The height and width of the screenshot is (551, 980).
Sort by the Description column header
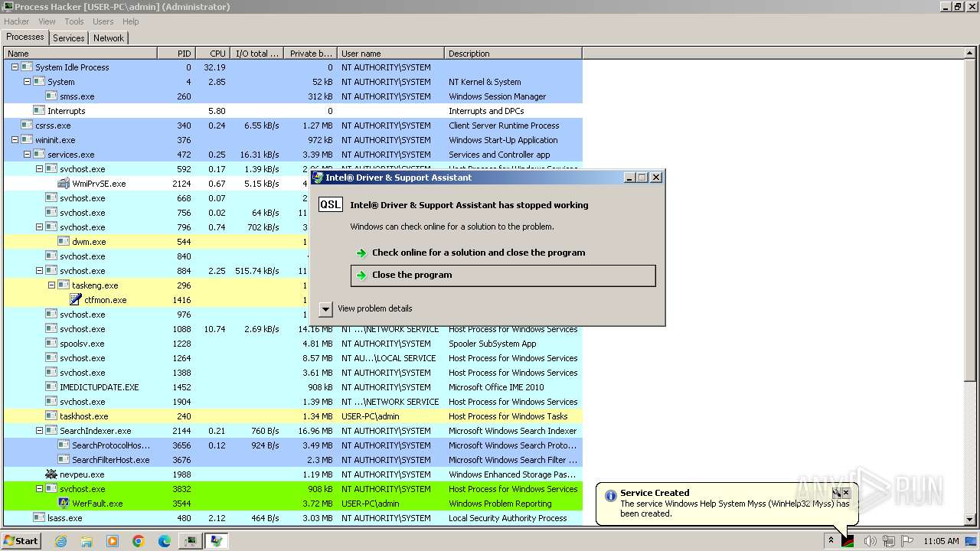pyautogui.click(x=513, y=54)
